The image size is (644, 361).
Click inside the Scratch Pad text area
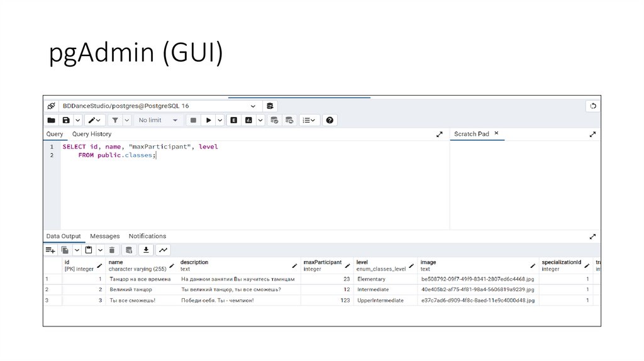pos(525,186)
